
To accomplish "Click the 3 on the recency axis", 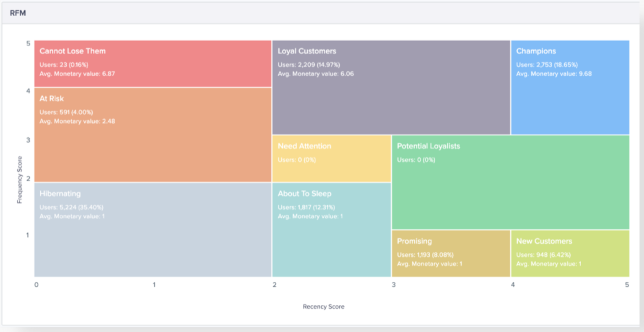I will point(394,285).
